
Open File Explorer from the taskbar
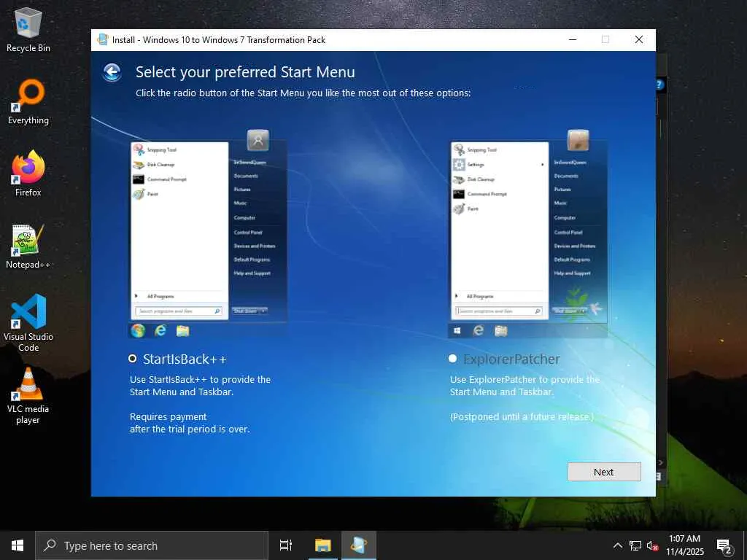point(322,545)
